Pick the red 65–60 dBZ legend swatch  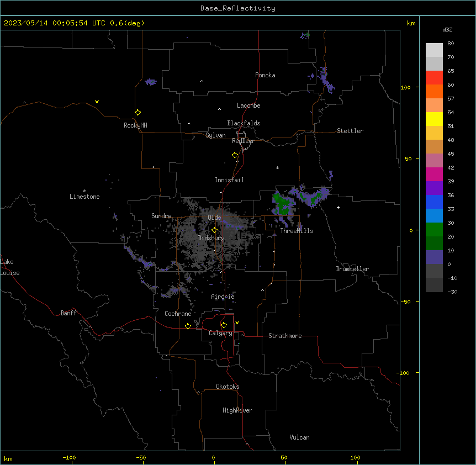coord(434,78)
